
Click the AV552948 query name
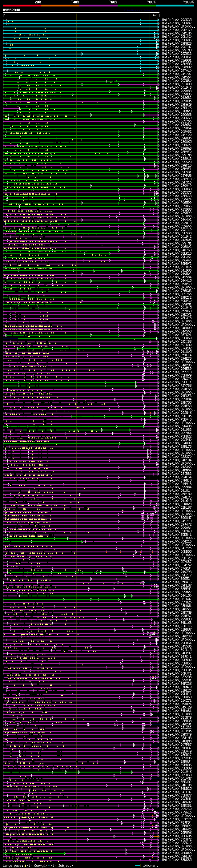click(11, 10)
